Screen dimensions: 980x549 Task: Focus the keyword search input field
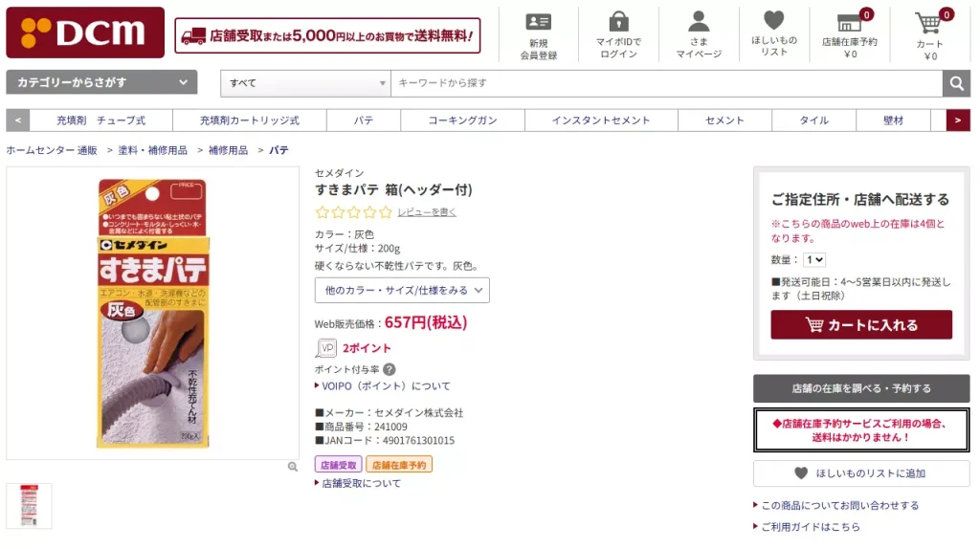pyautogui.click(x=666, y=83)
